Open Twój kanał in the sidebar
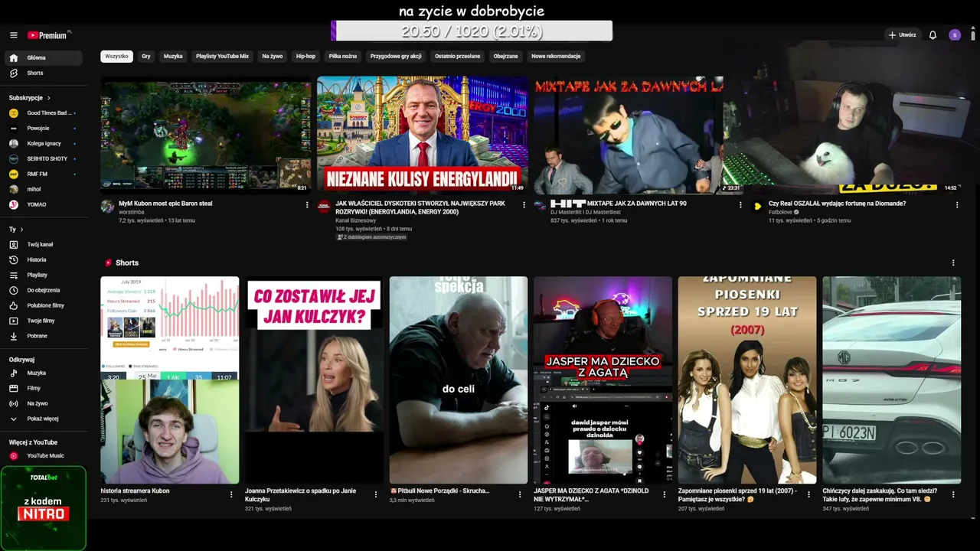 coord(44,245)
